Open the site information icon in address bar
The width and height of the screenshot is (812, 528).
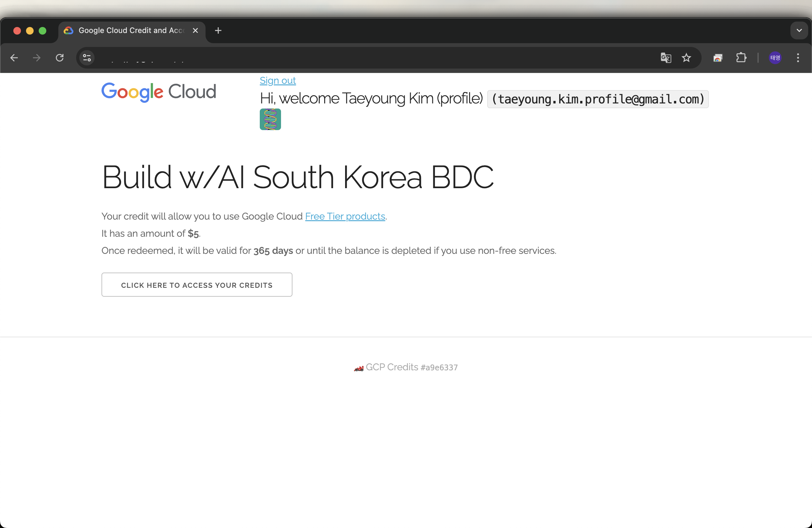pos(87,58)
